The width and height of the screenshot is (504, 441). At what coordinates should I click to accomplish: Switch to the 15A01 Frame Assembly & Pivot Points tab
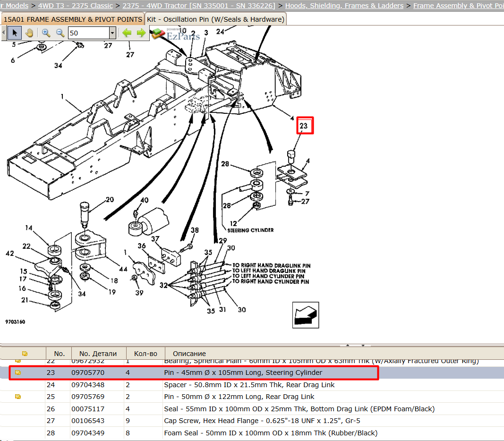point(73,19)
